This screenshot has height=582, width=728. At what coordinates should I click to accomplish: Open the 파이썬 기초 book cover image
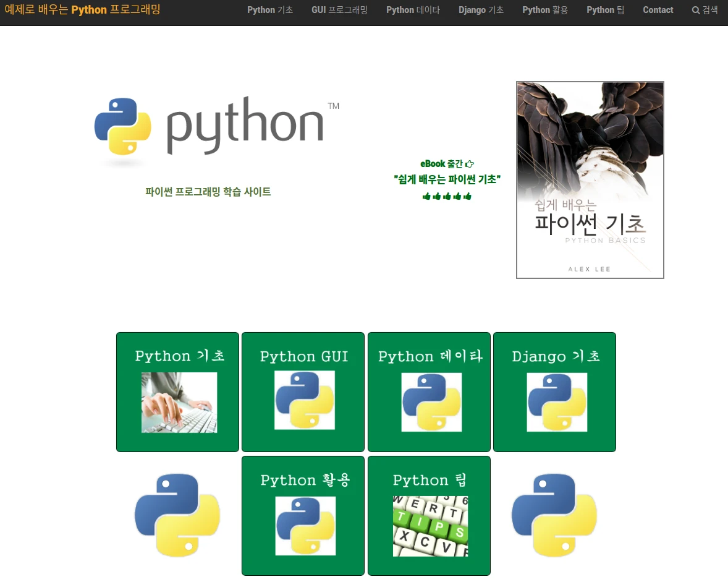(x=590, y=180)
